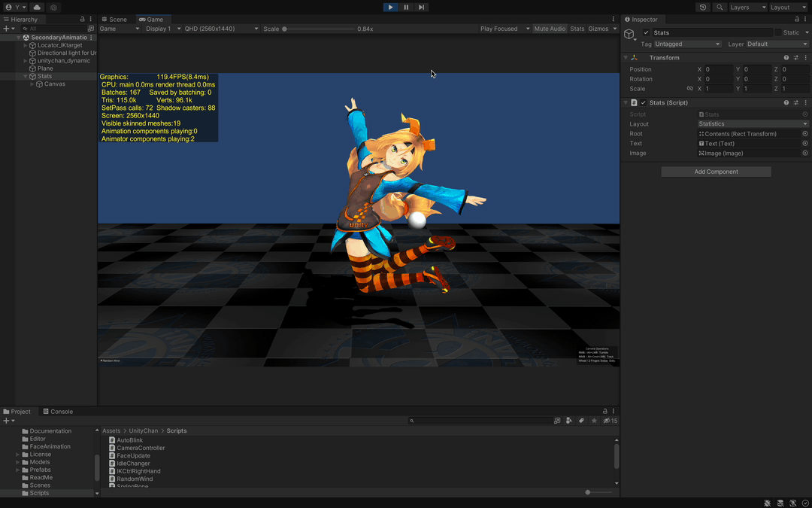Open Stats (Script) presets icon
Screen dimensions: 812x508
[796, 102]
